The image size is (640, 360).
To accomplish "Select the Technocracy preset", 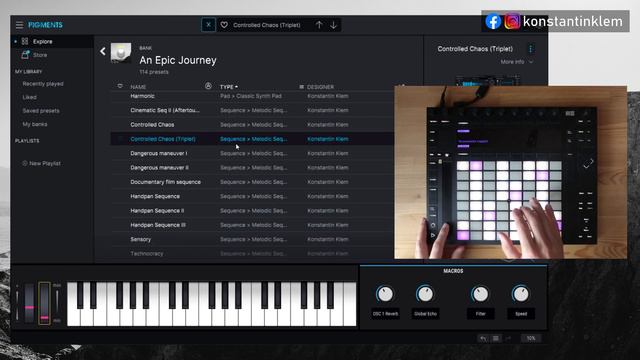I will tap(147, 253).
